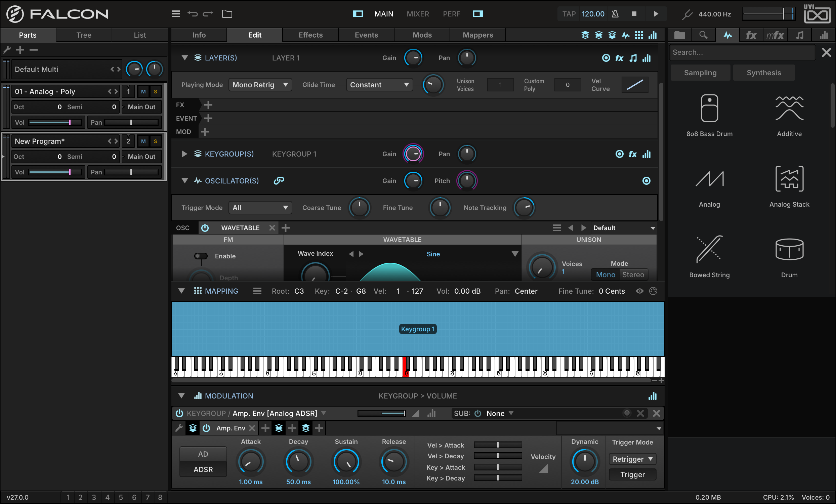Click the redo arrow icon
This screenshot has width=836, height=504.
pyautogui.click(x=208, y=14)
